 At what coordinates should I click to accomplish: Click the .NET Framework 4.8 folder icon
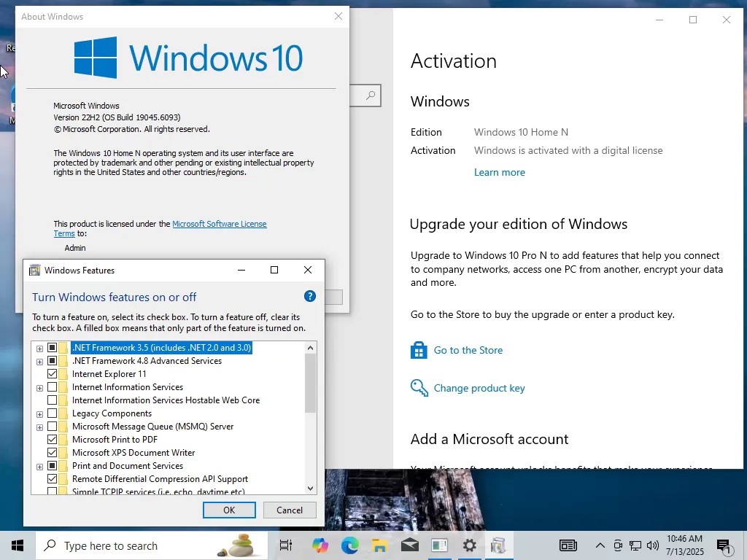point(63,361)
